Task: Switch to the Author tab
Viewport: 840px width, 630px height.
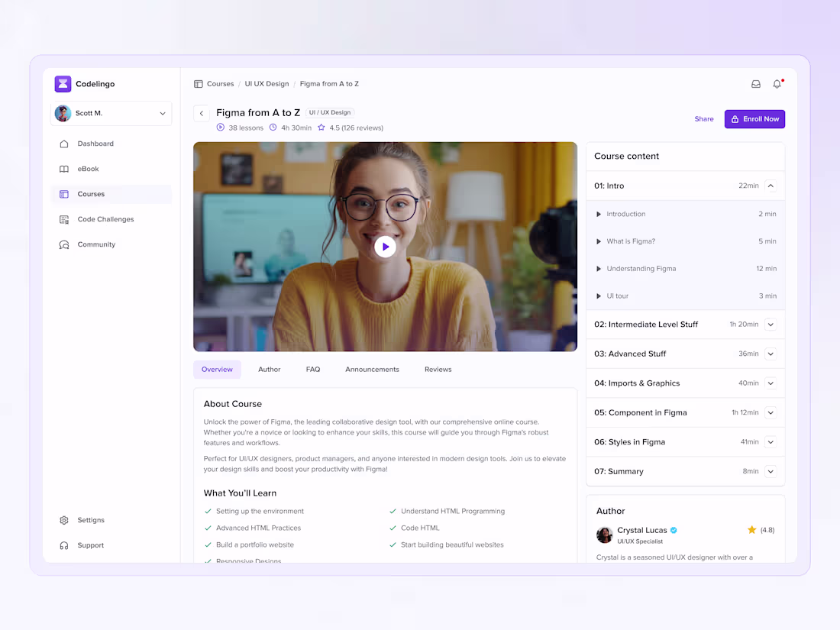Action: click(x=269, y=369)
